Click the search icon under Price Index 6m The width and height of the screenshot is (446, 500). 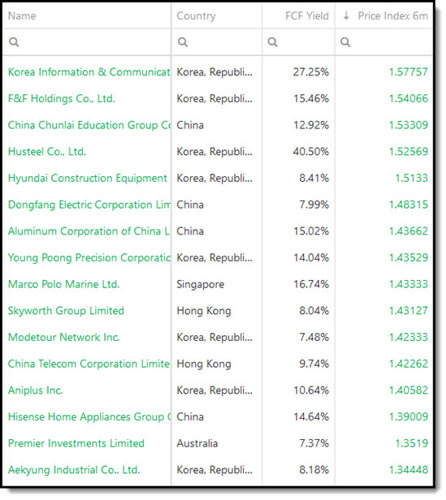point(345,42)
